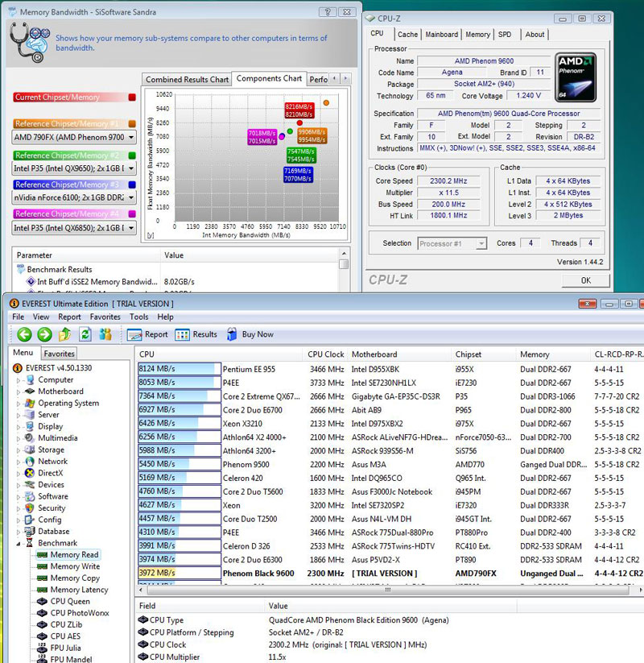Click the Multimedia icon in EVEREST tree
Viewport: 644px width, 663px height.
30,438
